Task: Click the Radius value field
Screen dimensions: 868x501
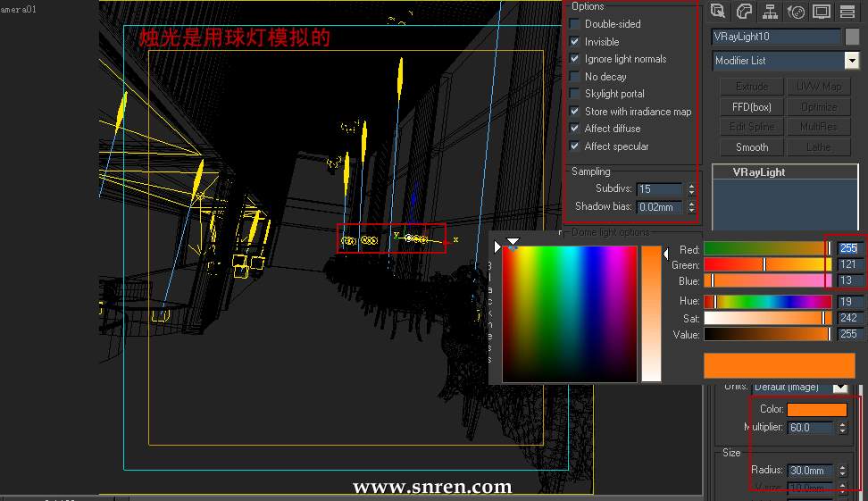Action: [810, 471]
